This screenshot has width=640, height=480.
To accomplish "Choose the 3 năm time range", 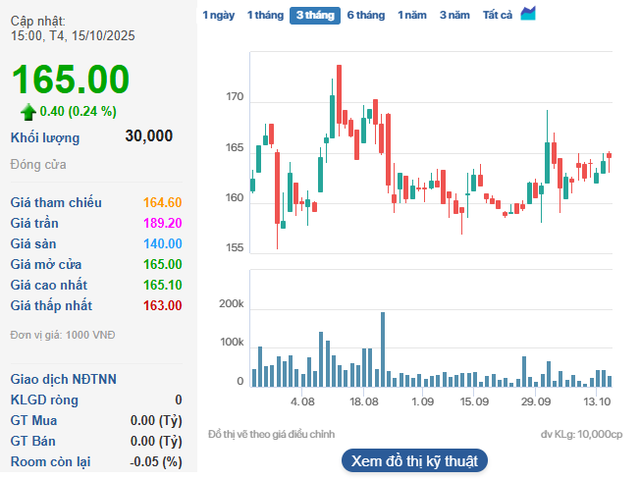I will pos(455,15).
